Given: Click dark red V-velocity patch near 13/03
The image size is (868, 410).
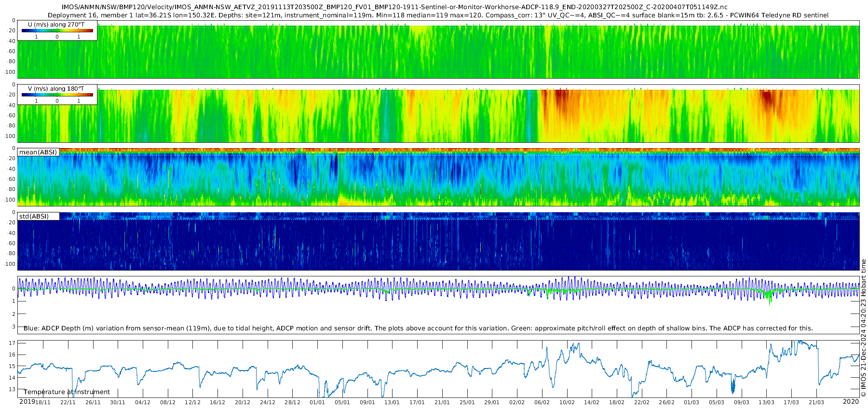Looking at the screenshot, I should click(x=766, y=99).
